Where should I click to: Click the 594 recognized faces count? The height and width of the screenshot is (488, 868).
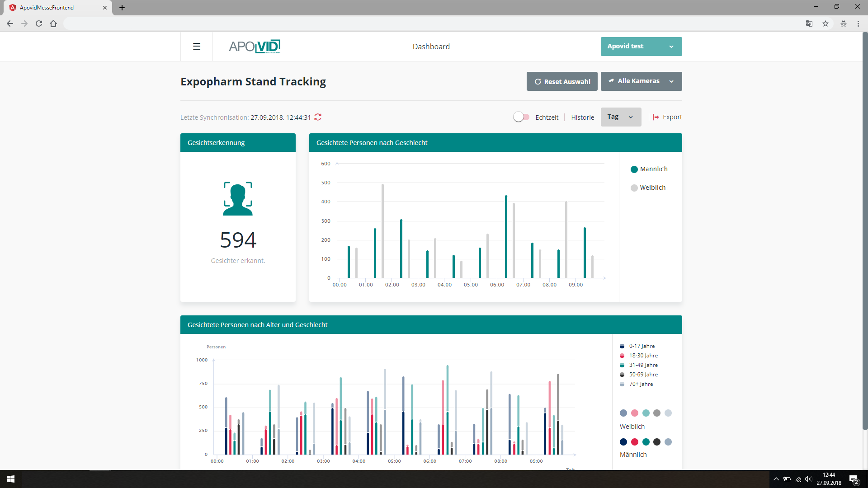pos(238,240)
